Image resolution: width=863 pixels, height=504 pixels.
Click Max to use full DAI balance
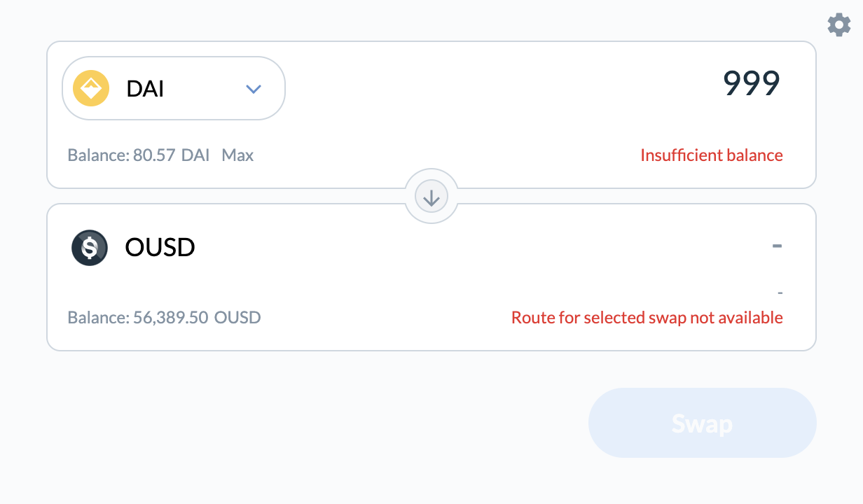[x=237, y=155]
